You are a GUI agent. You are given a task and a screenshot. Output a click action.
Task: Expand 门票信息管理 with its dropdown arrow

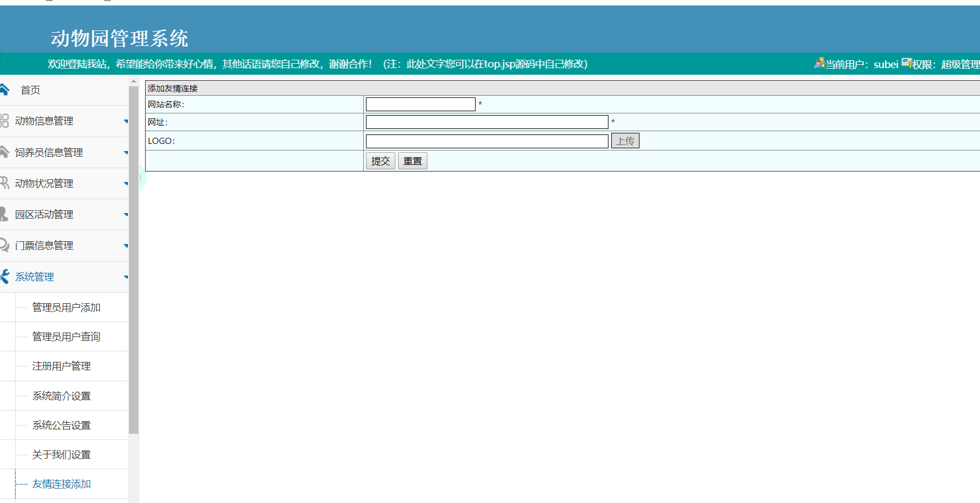[x=126, y=246]
